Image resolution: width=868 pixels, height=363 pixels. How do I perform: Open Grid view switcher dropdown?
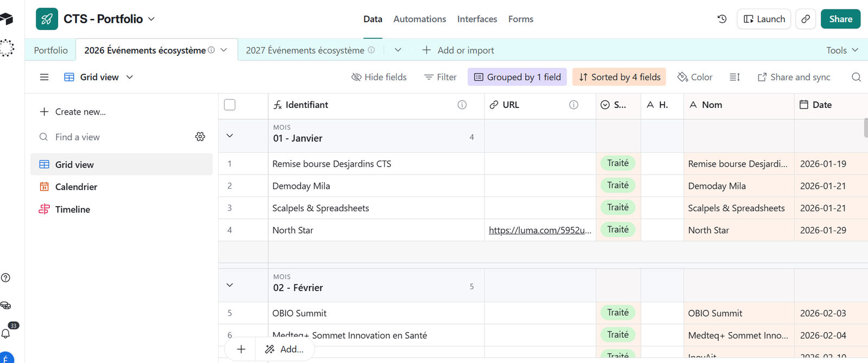click(99, 77)
